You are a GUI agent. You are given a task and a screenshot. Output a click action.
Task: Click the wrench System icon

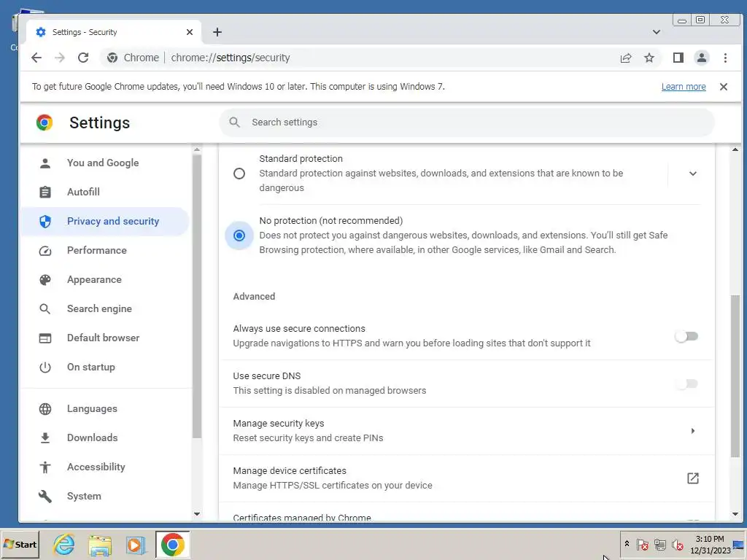point(45,496)
